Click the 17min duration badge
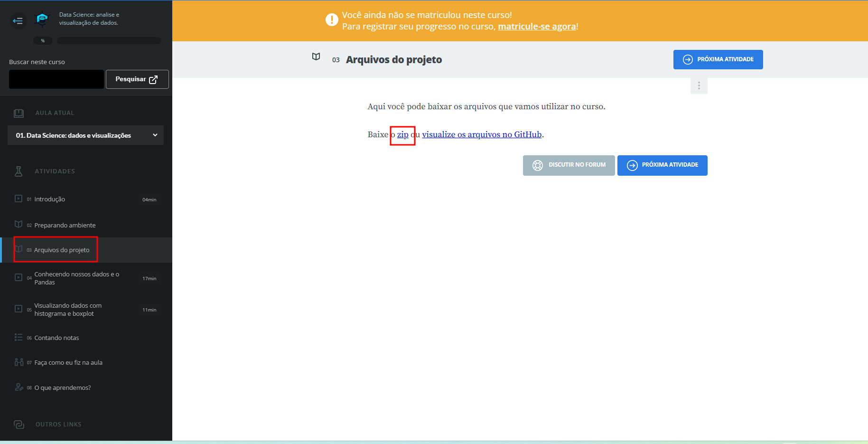This screenshot has height=444, width=868. tap(149, 278)
